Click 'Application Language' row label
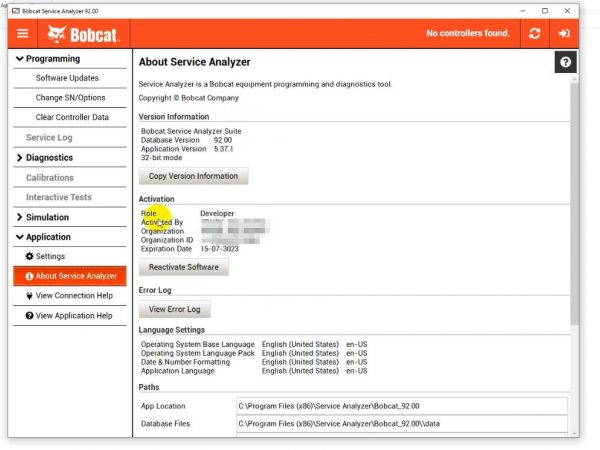600x450 pixels. coord(178,371)
